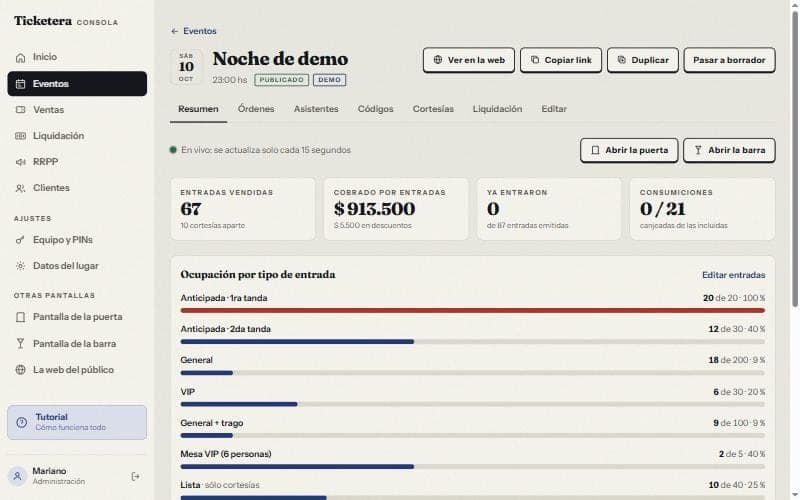Click the page vertical scrollbar
800x500 pixels.
coord(795,158)
